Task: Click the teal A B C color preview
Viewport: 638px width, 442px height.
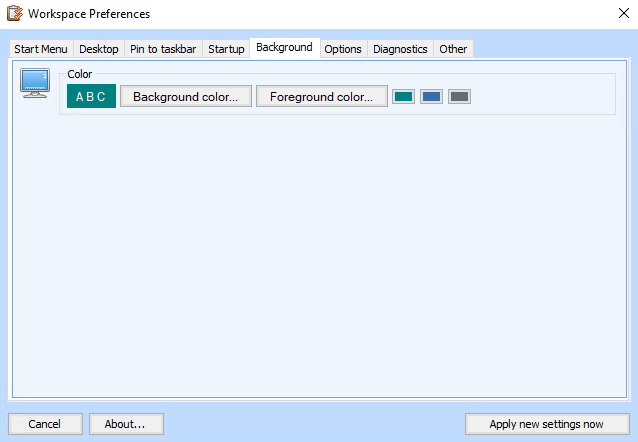Action: pyautogui.click(x=91, y=97)
